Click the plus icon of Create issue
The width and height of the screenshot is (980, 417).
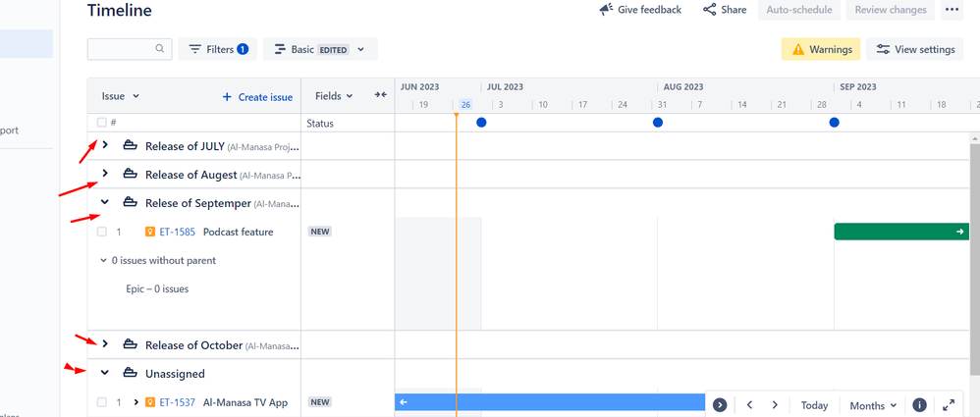(227, 97)
